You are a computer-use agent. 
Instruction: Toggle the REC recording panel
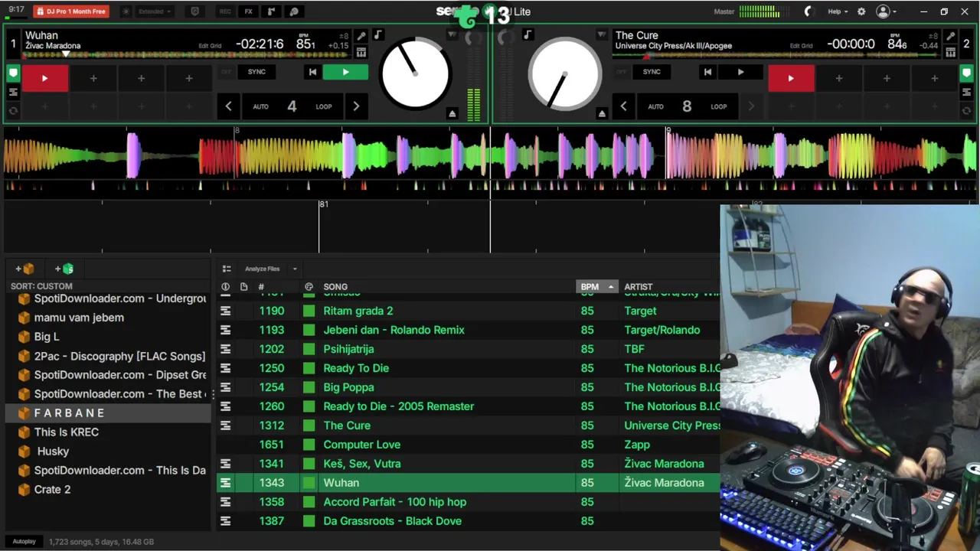[x=225, y=11]
